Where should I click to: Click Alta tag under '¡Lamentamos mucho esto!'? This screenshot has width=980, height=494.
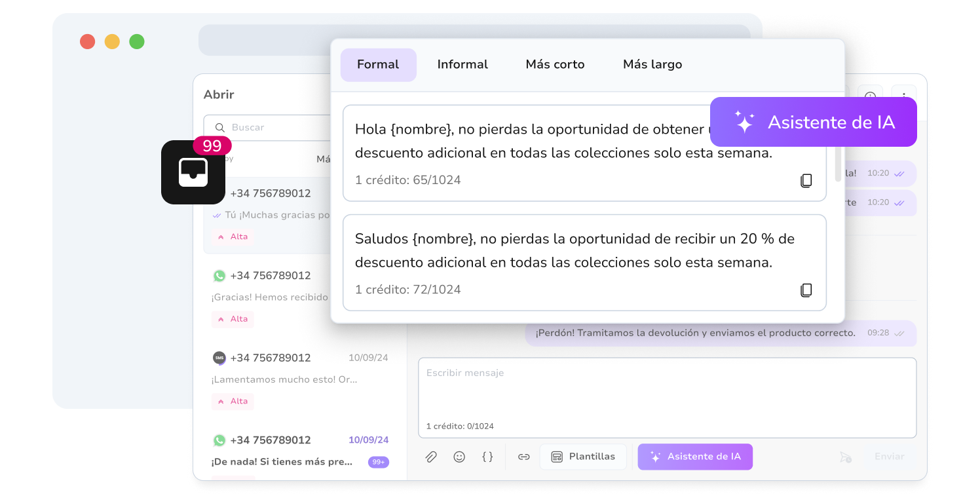click(233, 401)
